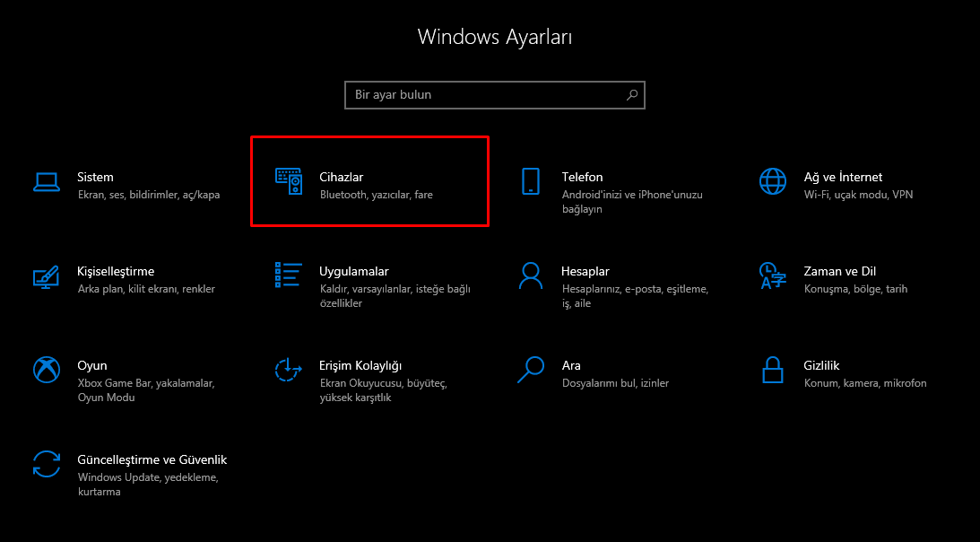980x542 pixels.
Task: Open Erişim Kolaylığı label
Action: click(x=360, y=365)
